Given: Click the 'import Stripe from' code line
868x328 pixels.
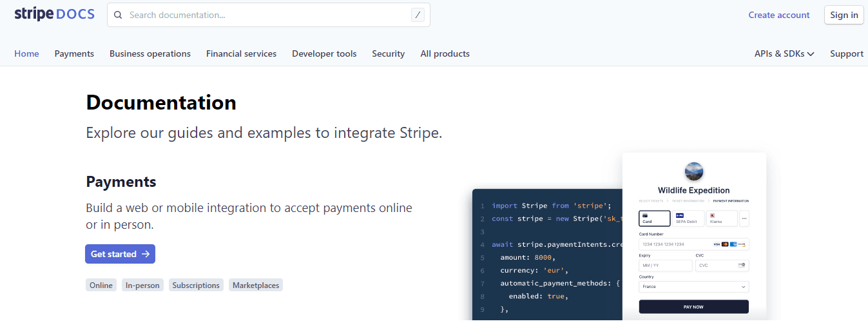Looking at the screenshot, I should click(x=551, y=206).
